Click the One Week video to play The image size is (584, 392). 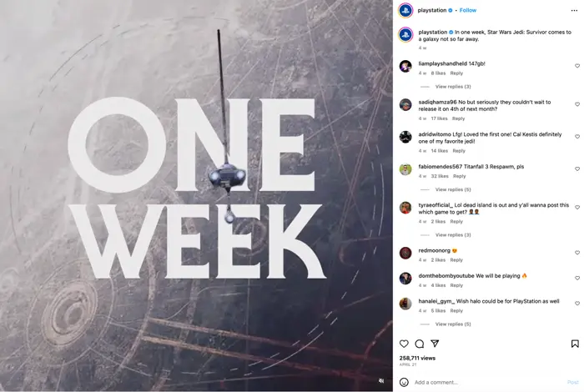pyautogui.click(x=196, y=196)
